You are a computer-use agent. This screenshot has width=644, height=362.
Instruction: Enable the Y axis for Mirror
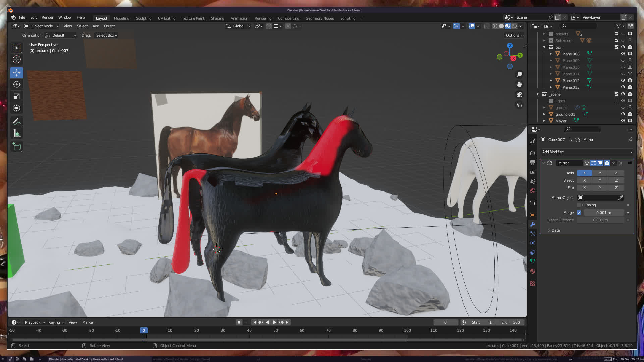tap(600, 173)
